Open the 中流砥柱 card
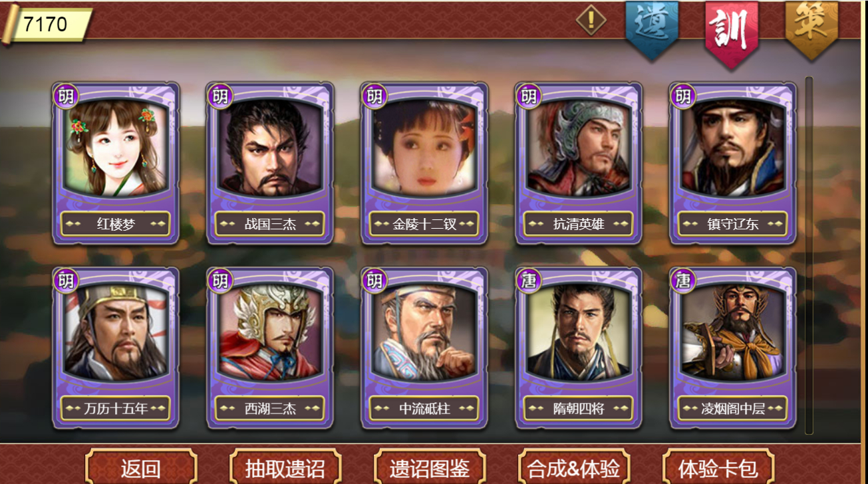The width and height of the screenshot is (868, 484). [424, 348]
